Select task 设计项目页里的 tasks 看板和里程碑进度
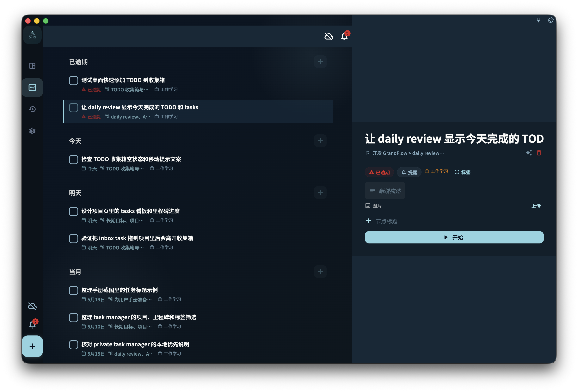Viewport: 578px width, 392px height. (198, 215)
